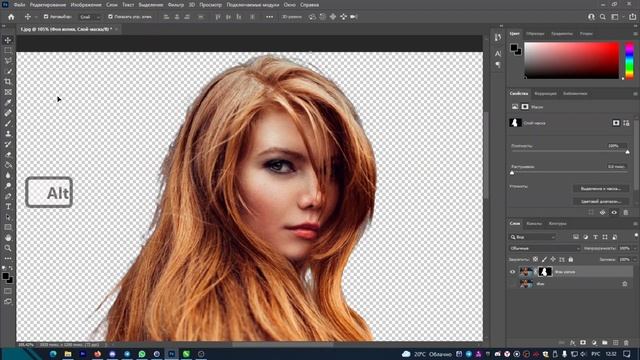640x360 pixels.
Task: Select the Lasso tool
Action: click(8, 60)
